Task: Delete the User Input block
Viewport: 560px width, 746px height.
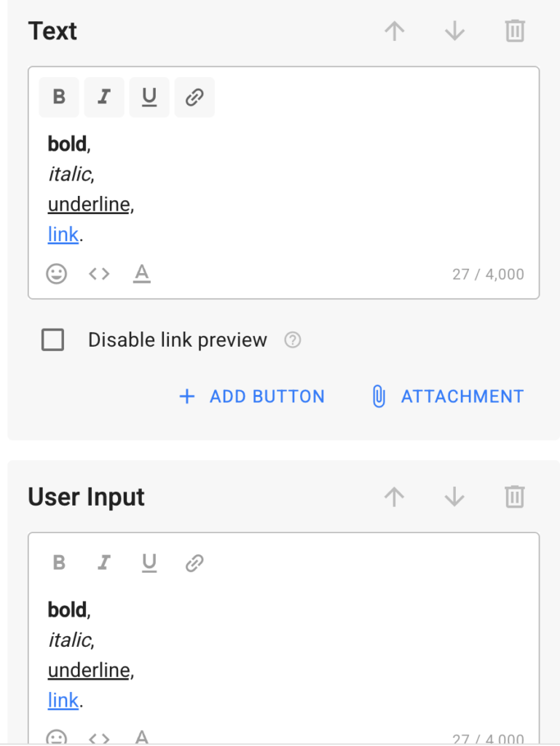Action: click(515, 497)
